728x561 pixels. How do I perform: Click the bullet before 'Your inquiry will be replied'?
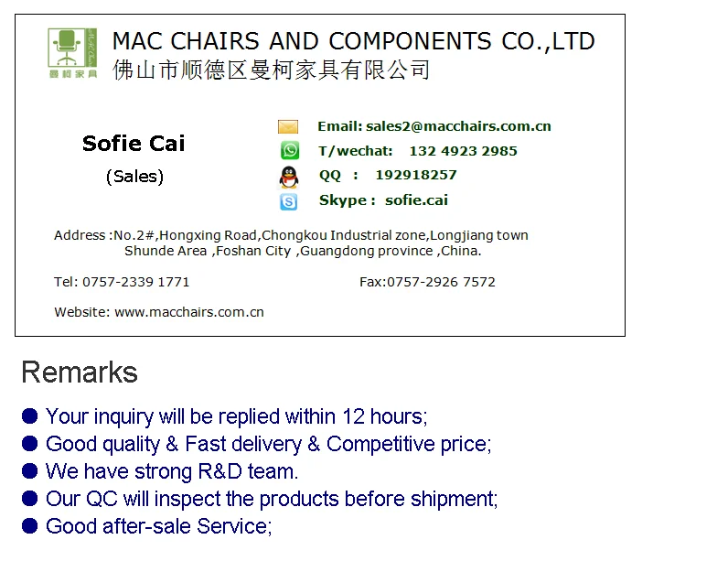coord(30,416)
